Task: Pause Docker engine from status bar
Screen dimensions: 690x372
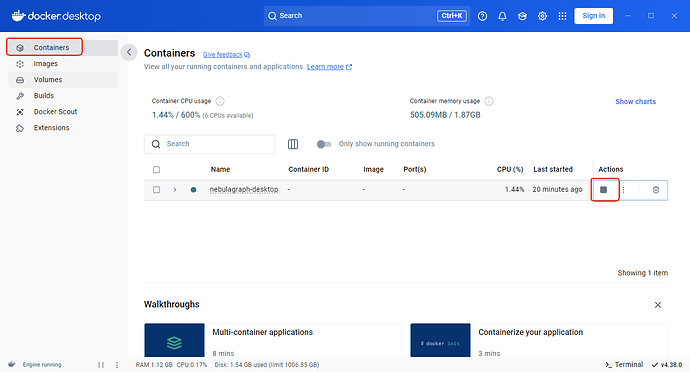Action: pyautogui.click(x=101, y=365)
